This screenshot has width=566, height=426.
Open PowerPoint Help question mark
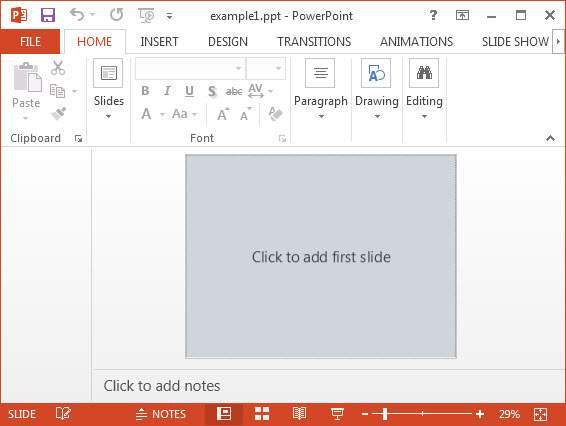point(433,15)
